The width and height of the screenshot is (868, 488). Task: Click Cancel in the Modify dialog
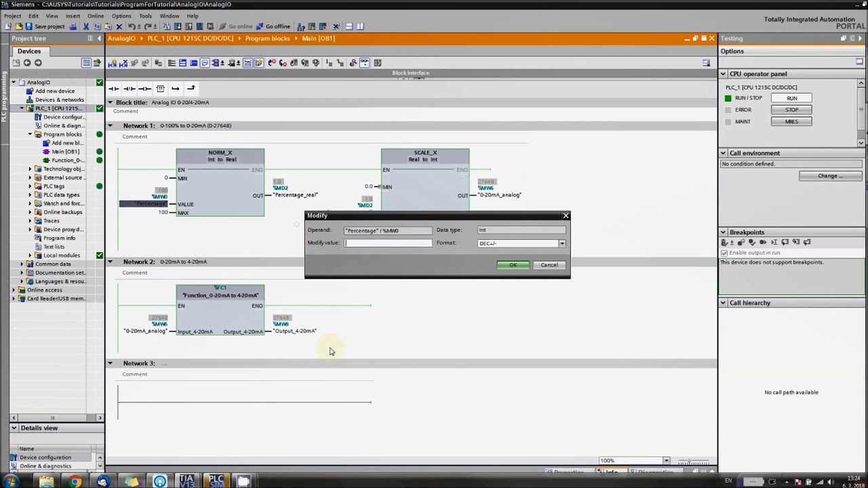549,265
